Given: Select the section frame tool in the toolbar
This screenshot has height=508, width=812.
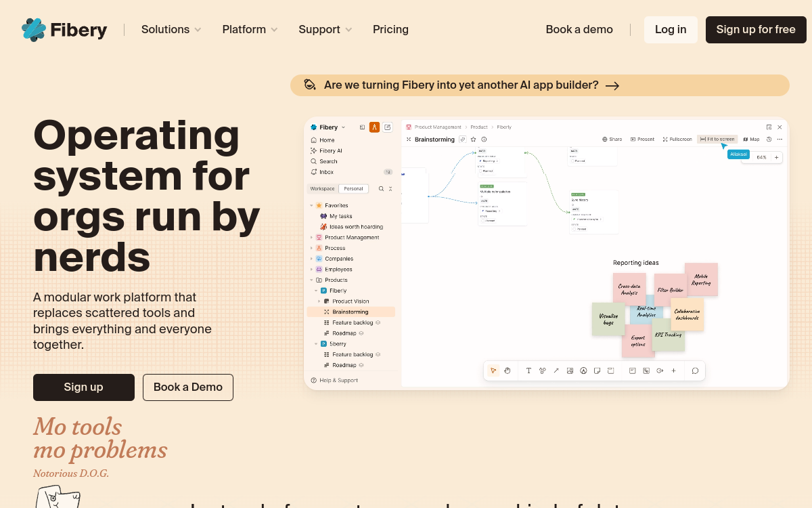Looking at the screenshot, I should pos(610,371).
